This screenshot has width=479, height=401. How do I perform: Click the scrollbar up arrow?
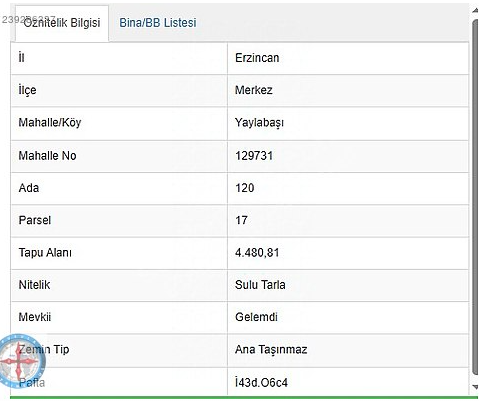tap(475, 10)
